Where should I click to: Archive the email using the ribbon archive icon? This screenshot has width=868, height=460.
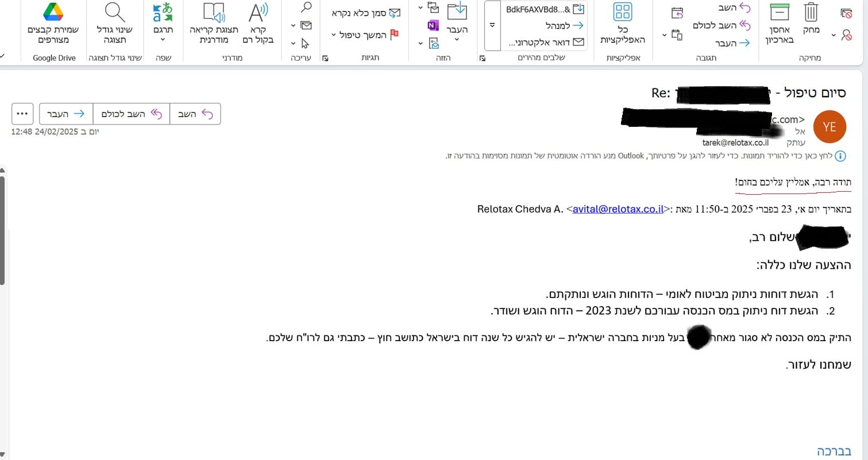780,13
